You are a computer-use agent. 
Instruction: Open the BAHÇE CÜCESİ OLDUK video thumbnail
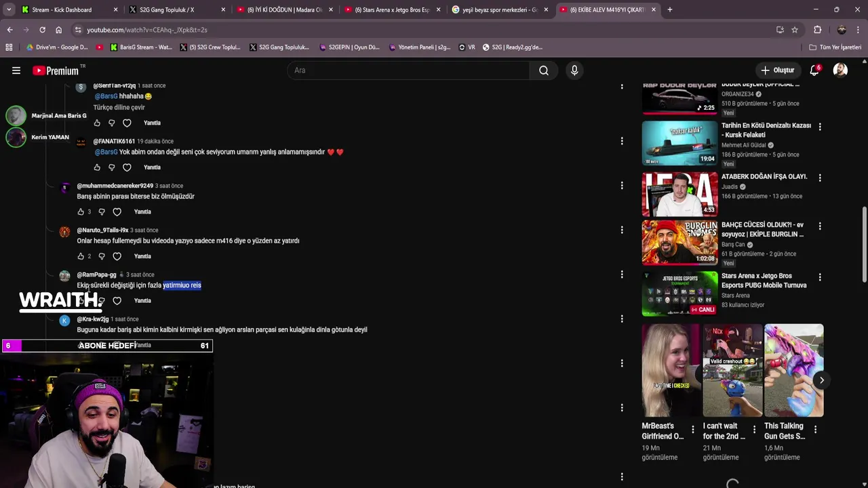click(x=679, y=243)
